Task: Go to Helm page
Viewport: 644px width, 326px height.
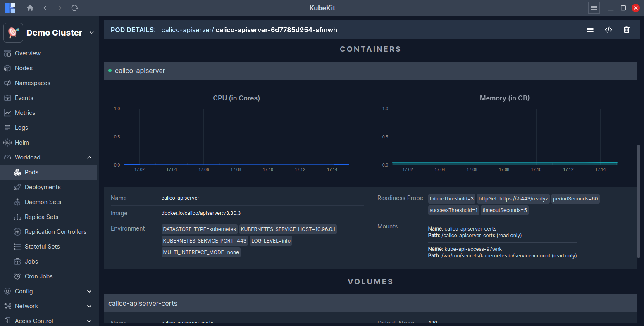Action: coord(22,143)
